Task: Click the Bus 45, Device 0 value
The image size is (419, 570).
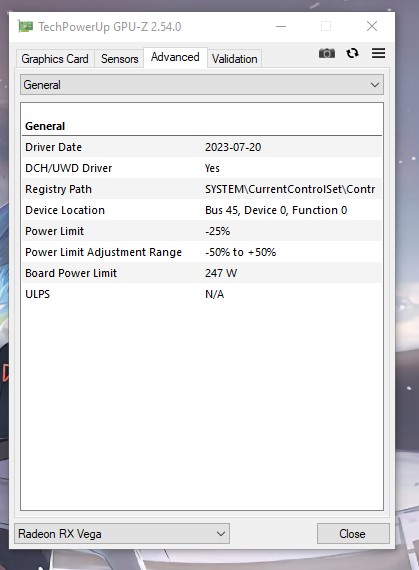Action: point(276,210)
